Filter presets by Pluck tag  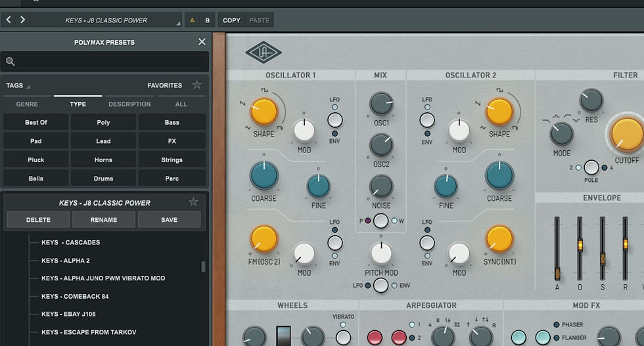point(35,160)
